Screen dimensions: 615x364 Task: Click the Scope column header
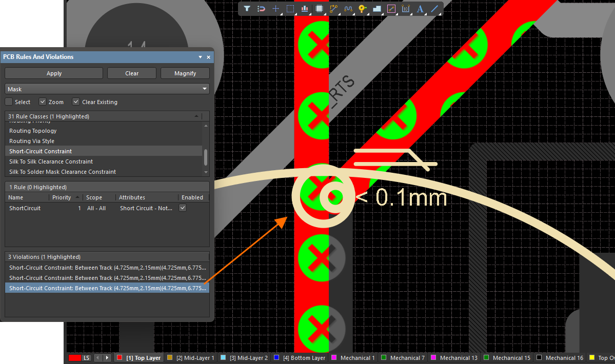tap(99, 197)
